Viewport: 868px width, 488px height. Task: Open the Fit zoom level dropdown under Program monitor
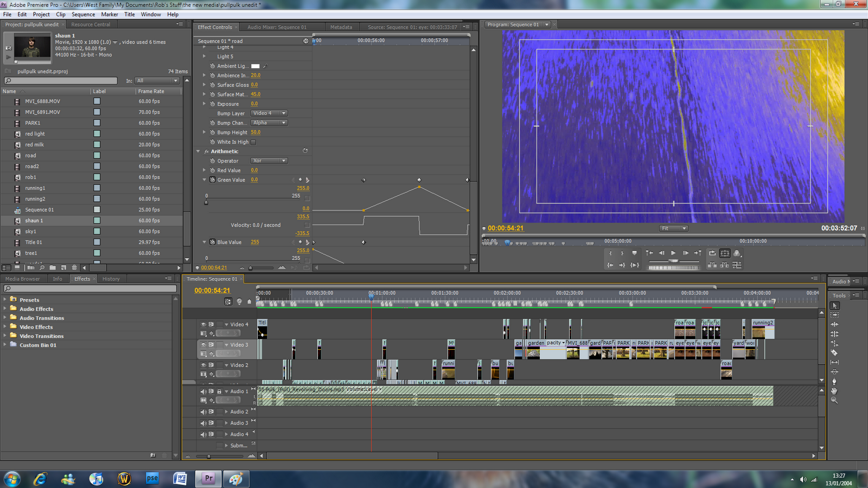pyautogui.click(x=673, y=228)
